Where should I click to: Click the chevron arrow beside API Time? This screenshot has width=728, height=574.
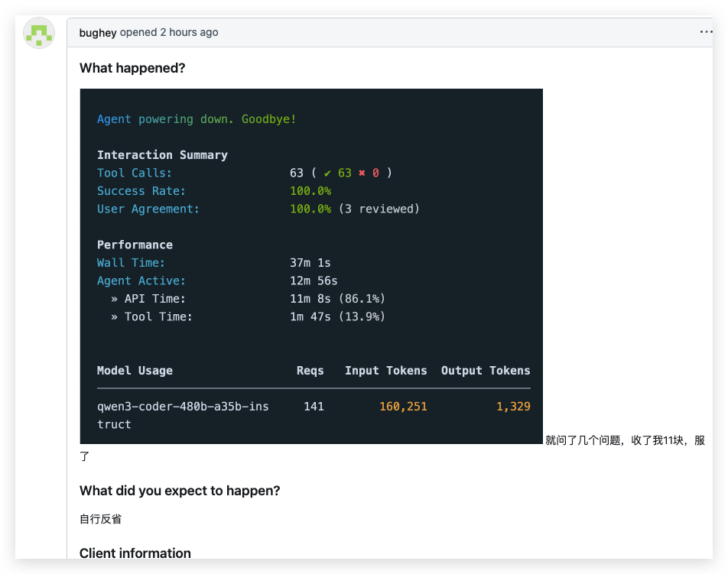click(x=113, y=298)
